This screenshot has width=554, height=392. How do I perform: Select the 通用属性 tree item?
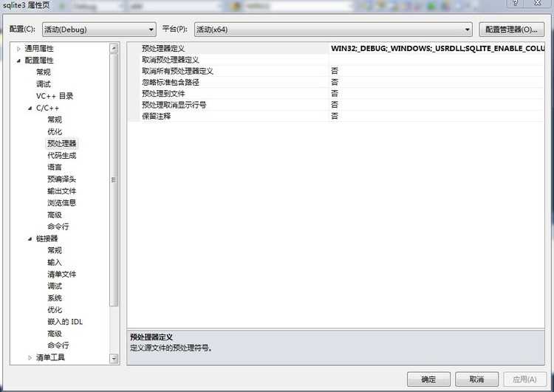click(x=39, y=49)
